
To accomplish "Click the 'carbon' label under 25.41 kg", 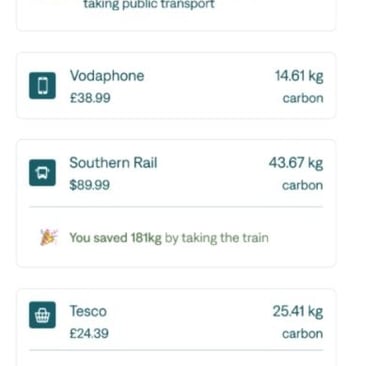I will (x=303, y=334).
